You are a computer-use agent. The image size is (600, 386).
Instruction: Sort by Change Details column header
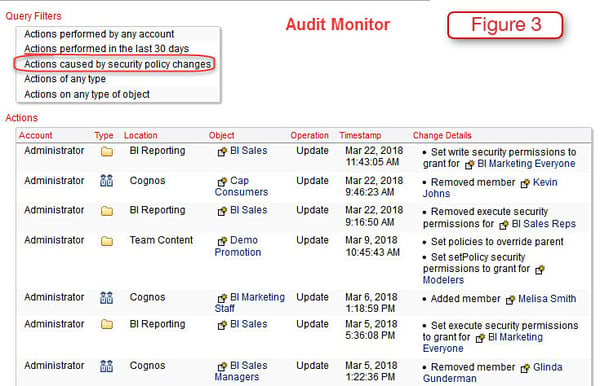pos(442,135)
